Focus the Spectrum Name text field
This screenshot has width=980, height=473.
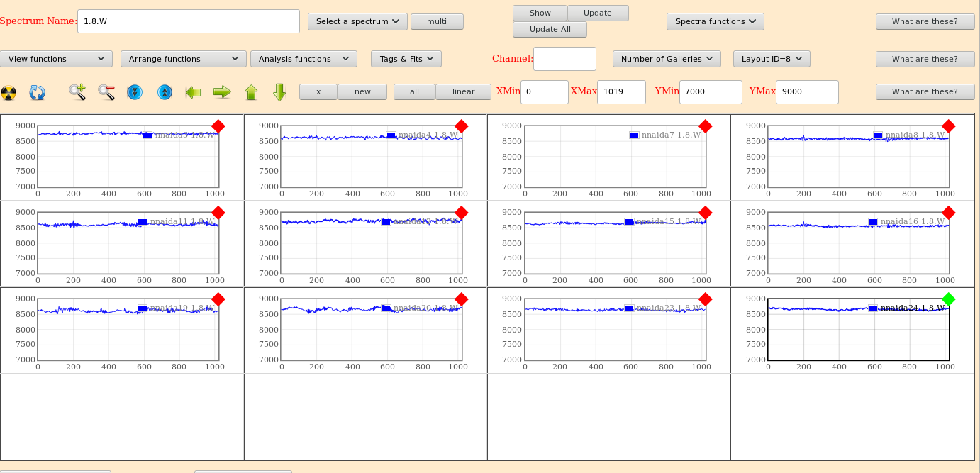coord(189,21)
